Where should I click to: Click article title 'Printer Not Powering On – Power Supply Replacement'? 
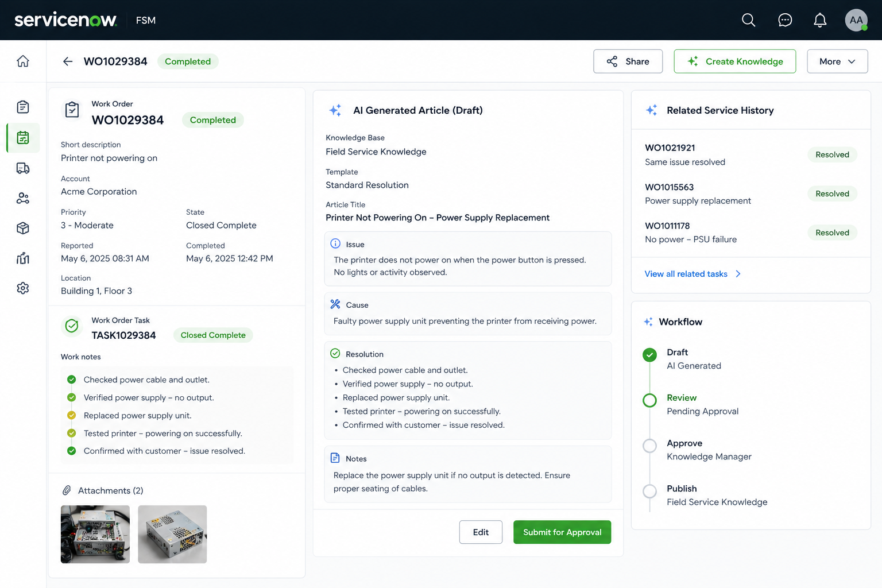click(x=438, y=218)
